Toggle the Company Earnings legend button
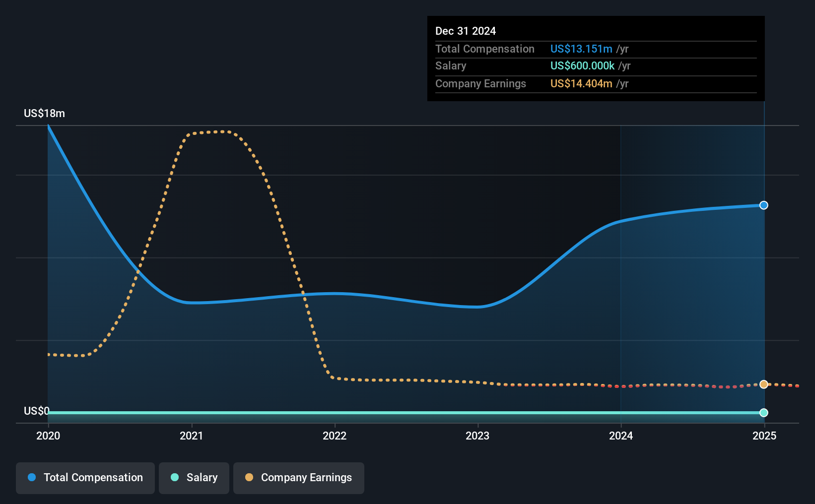 point(299,478)
